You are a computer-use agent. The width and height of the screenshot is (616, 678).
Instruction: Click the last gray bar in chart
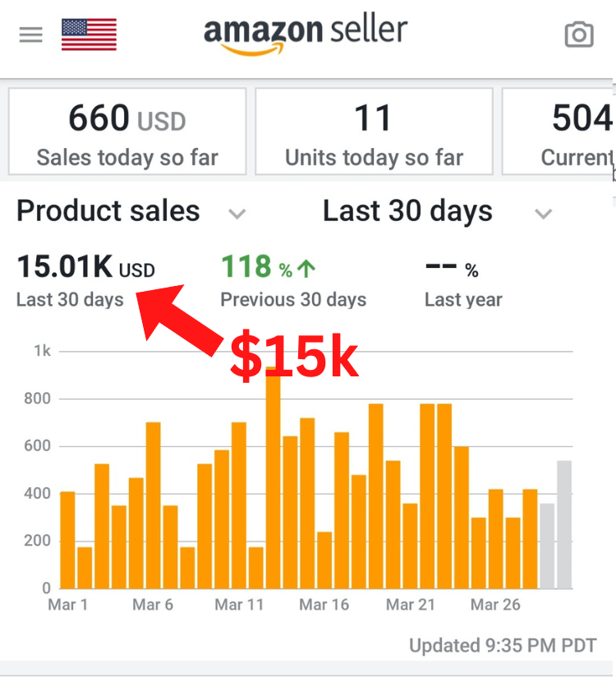(564, 524)
